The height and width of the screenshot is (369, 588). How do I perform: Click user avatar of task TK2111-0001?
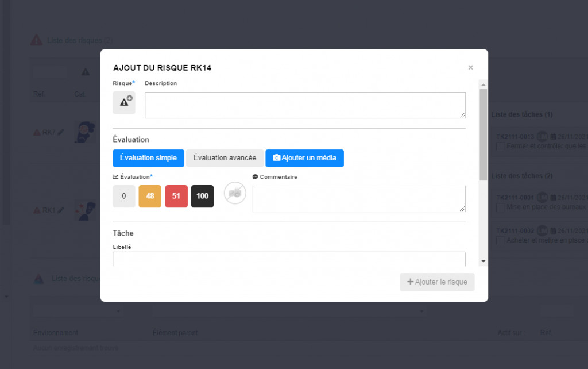tap(542, 198)
